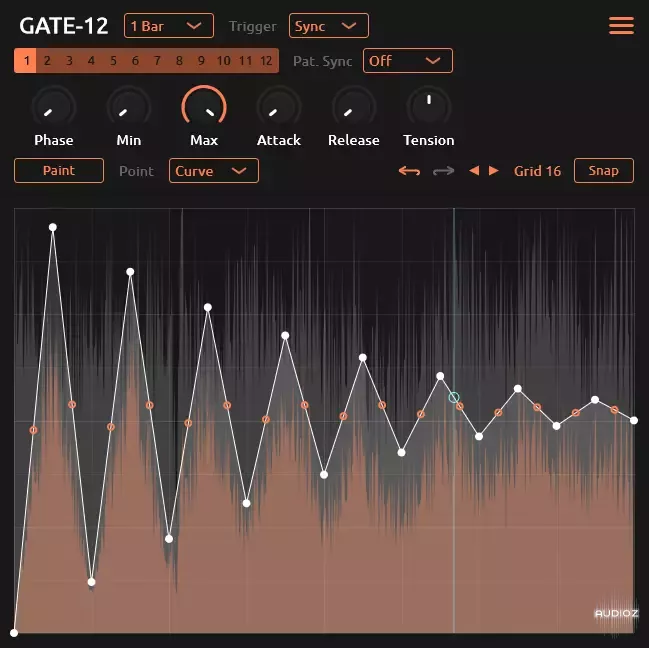Toggle the Paint mode button
Viewport: 649px width, 648px height.
[59, 170]
